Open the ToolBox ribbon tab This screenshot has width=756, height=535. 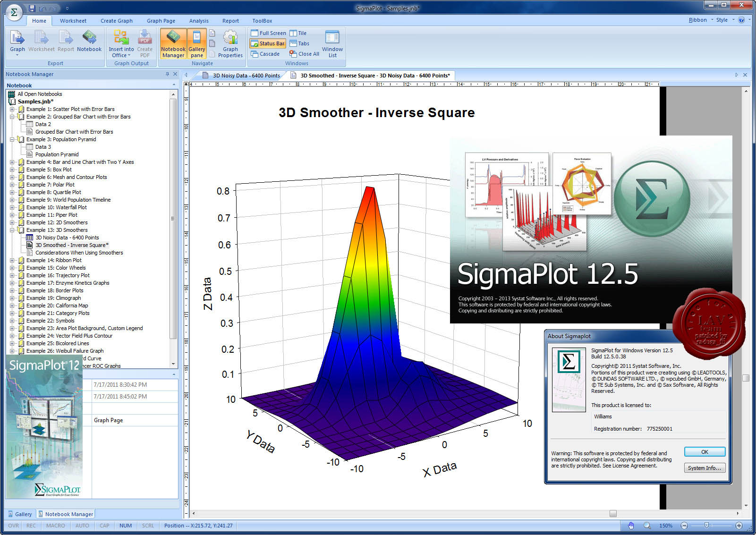(x=262, y=21)
